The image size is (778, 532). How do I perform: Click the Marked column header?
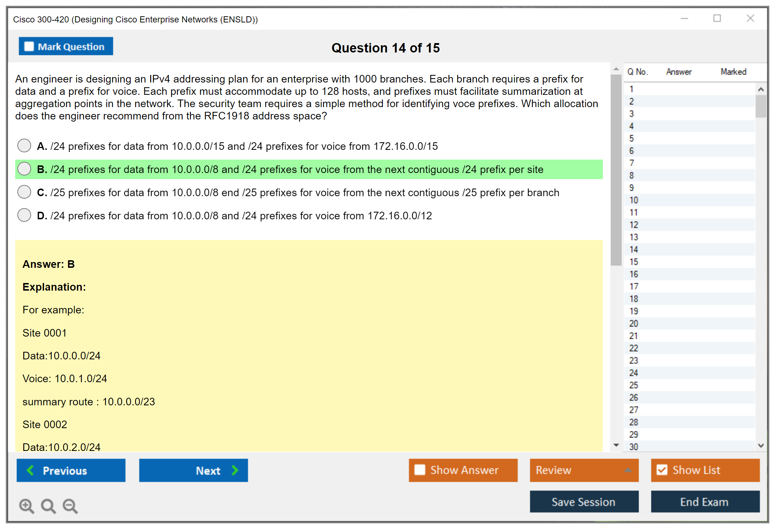733,72
